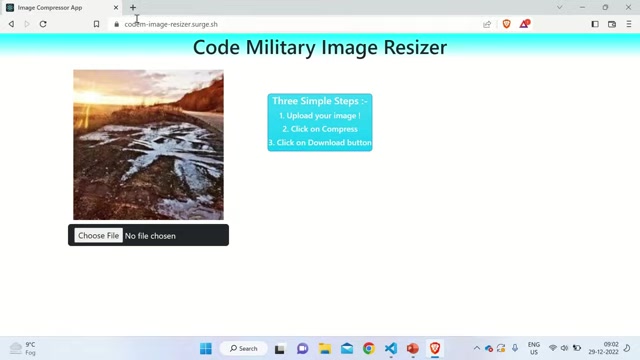Reload the page with the refresh icon
The width and height of the screenshot is (640, 360).
coord(43,24)
